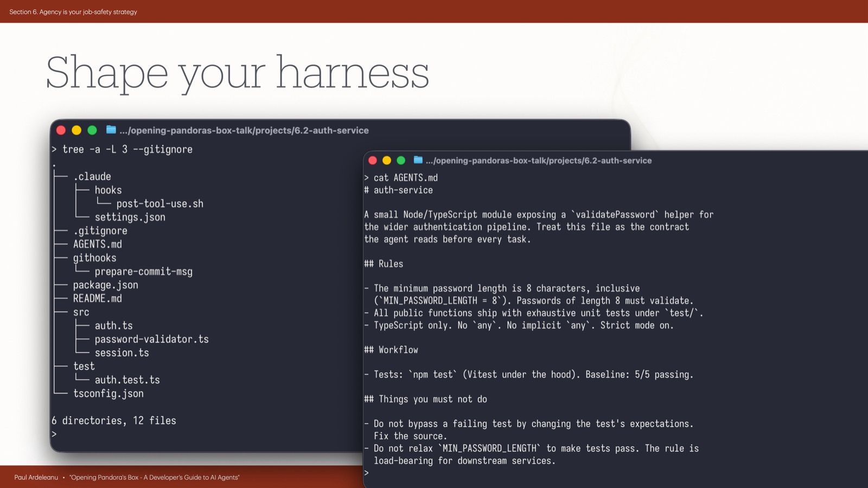Minimize the left terminal with the yellow button
Screen dimensions: 868x488
tap(76, 130)
